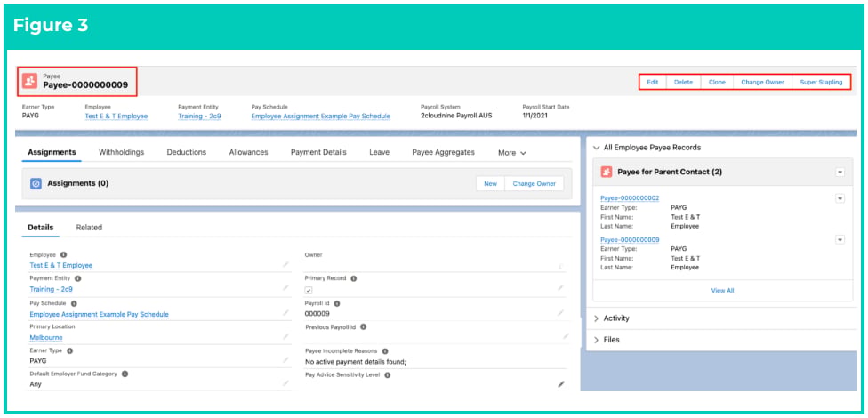Open info tooltip for Pay Advice Sensitivity Level
The width and height of the screenshot is (868, 418).
(x=388, y=374)
